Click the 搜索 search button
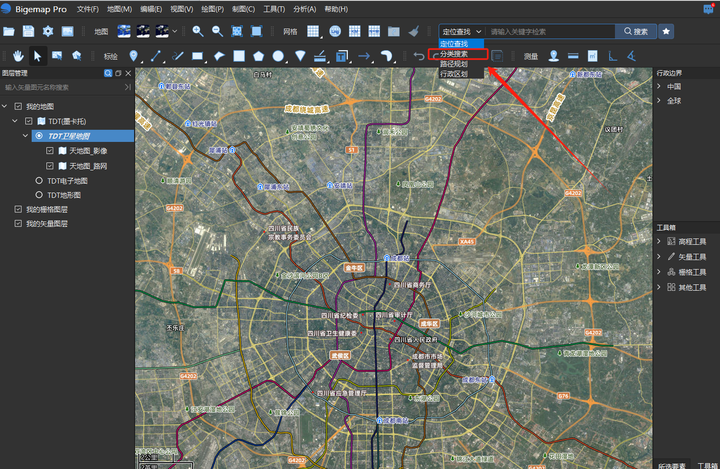This screenshot has width=720, height=469. (x=636, y=31)
